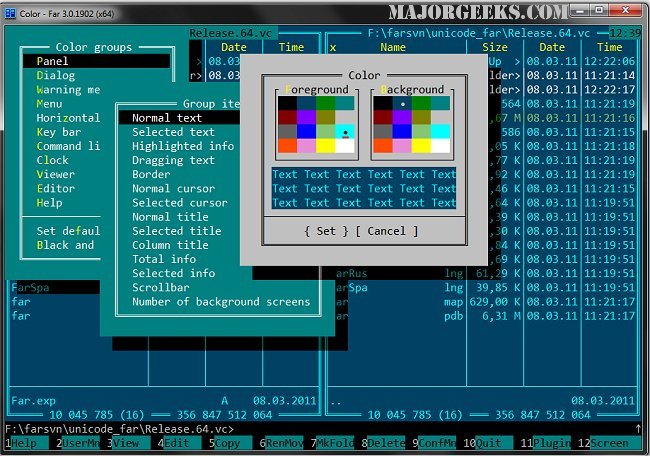Select the Scrollbar group item
This screenshot has height=456, width=650.
pyautogui.click(x=160, y=287)
